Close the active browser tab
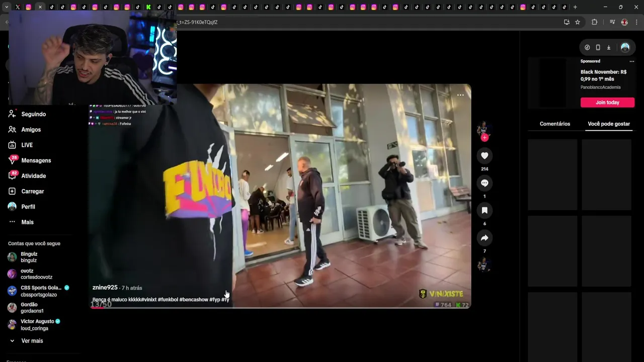Viewport: 644px width, 362px height. pyautogui.click(x=40, y=7)
